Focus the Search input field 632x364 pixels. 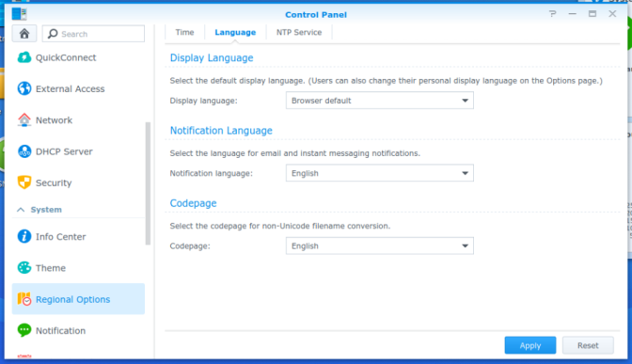93,34
